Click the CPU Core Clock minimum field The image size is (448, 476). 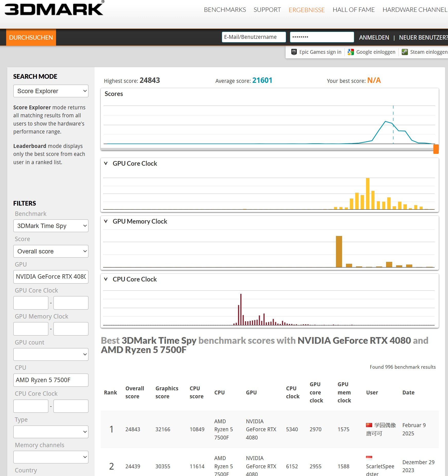coord(31,406)
